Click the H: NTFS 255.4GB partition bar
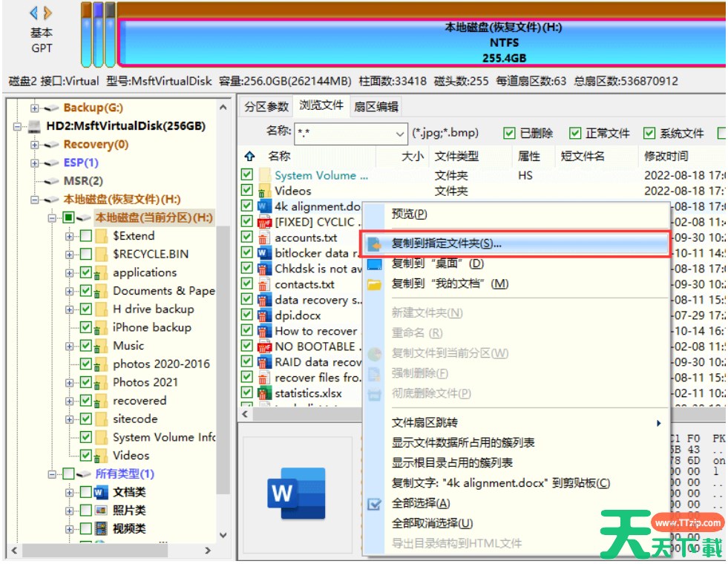This screenshot has height=564, width=728. click(x=421, y=43)
